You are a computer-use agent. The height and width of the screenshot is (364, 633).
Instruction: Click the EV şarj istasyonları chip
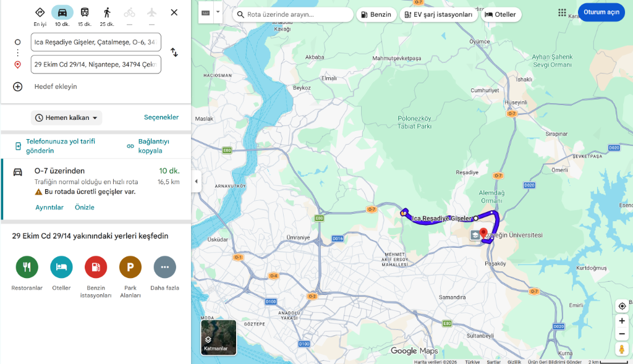click(x=439, y=15)
